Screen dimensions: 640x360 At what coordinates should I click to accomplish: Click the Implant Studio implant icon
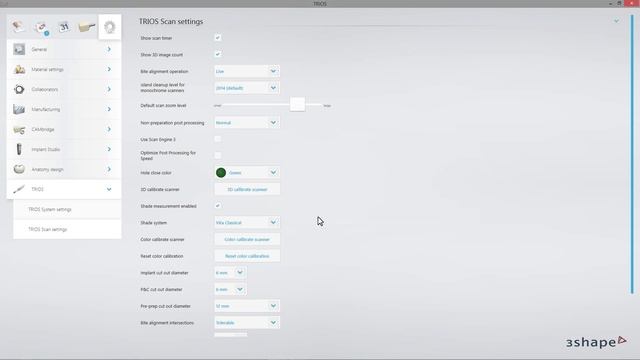point(19,149)
